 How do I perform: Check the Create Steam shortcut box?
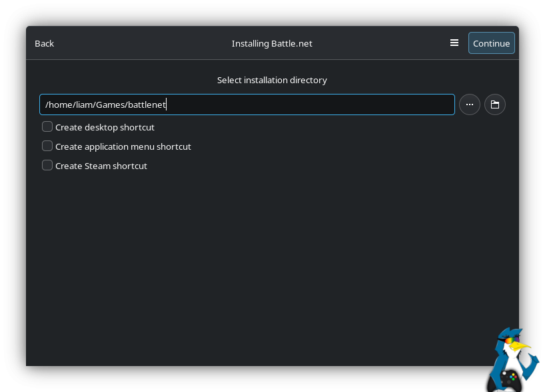coord(47,166)
